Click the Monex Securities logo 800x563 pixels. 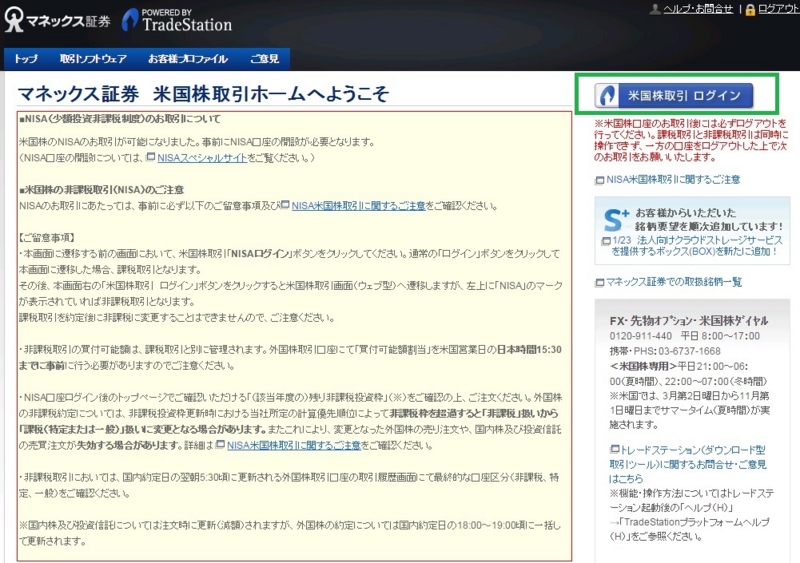coord(57,20)
